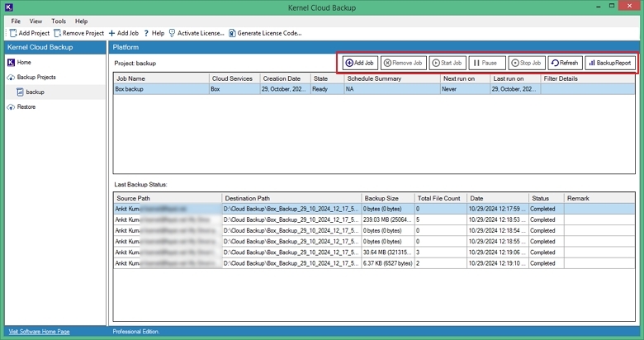The width and height of the screenshot is (644, 340).
Task: Click the Schedule Summary column header
Action: pyautogui.click(x=392, y=78)
